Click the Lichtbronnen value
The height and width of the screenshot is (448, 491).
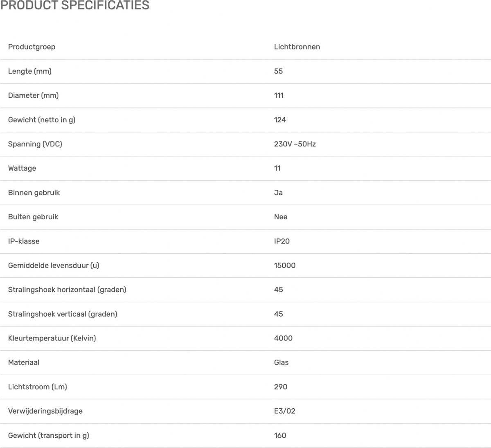click(297, 47)
